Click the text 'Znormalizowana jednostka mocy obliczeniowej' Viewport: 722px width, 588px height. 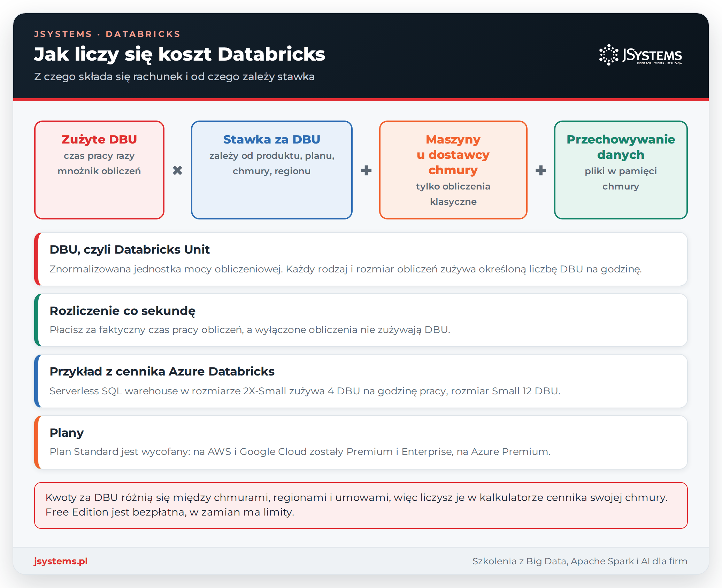tap(166, 269)
